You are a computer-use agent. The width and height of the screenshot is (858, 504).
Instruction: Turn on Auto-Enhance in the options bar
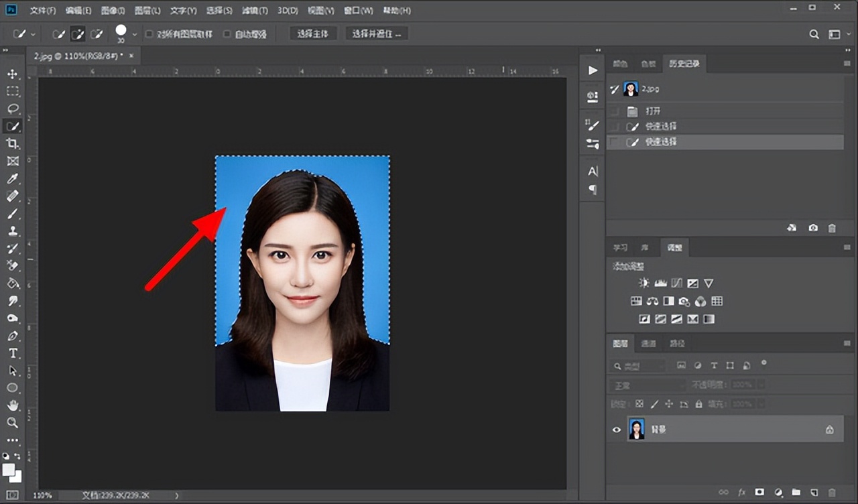(227, 33)
